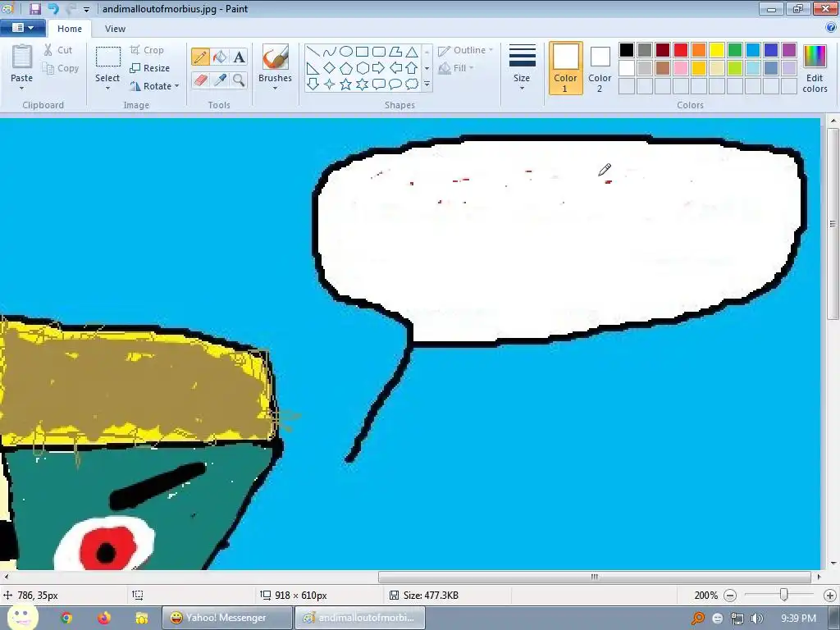Open Paint Help question mark icon

tap(832, 28)
